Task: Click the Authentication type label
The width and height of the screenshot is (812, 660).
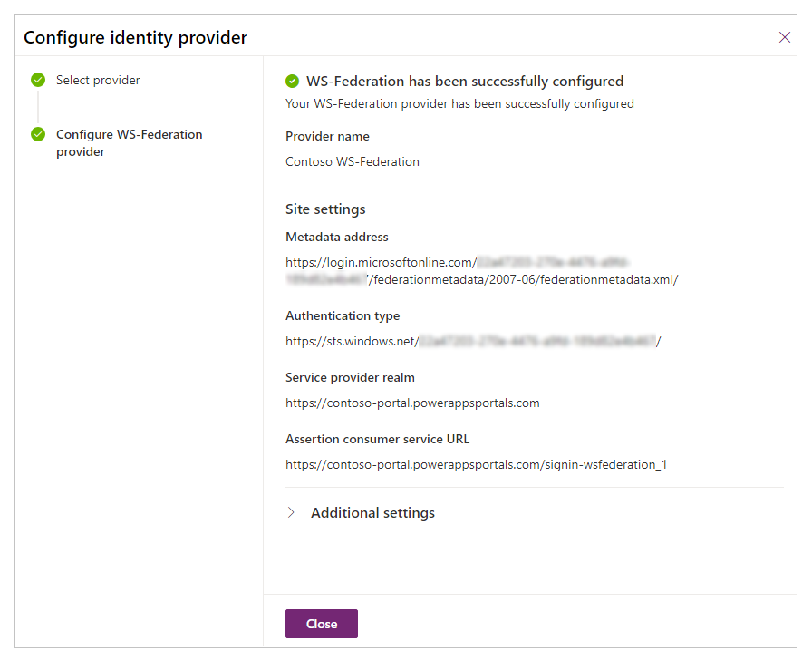Action: coord(343,315)
